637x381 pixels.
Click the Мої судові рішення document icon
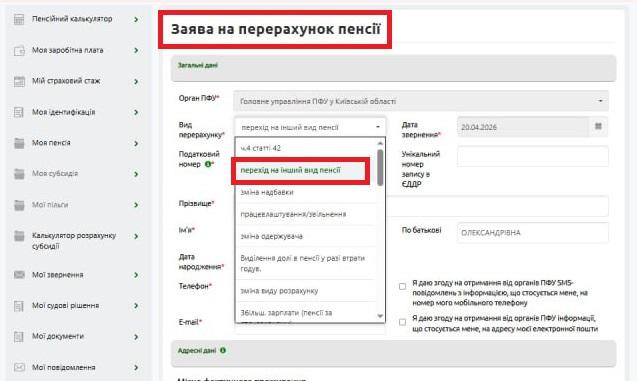coord(19,306)
